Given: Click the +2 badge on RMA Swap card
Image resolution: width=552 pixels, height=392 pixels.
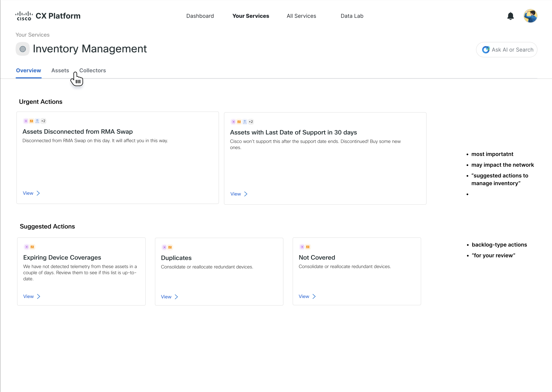Looking at the screenshot, I should (43, 121).
